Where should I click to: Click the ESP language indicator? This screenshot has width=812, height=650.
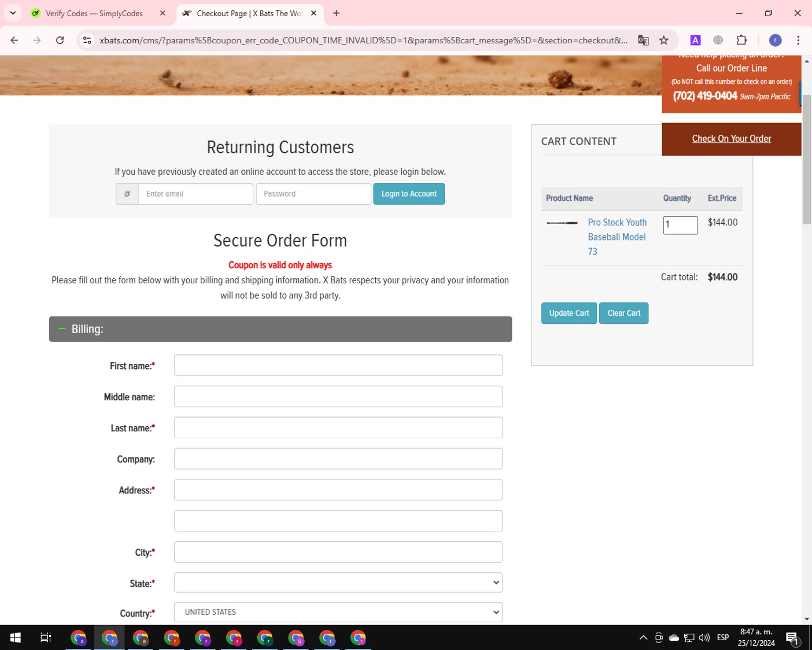coord(723,638)
